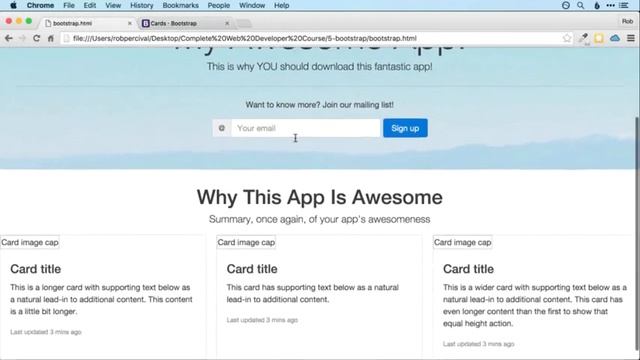The image size is (640, 360).
Task: Open the History menu
Action: 142,5
